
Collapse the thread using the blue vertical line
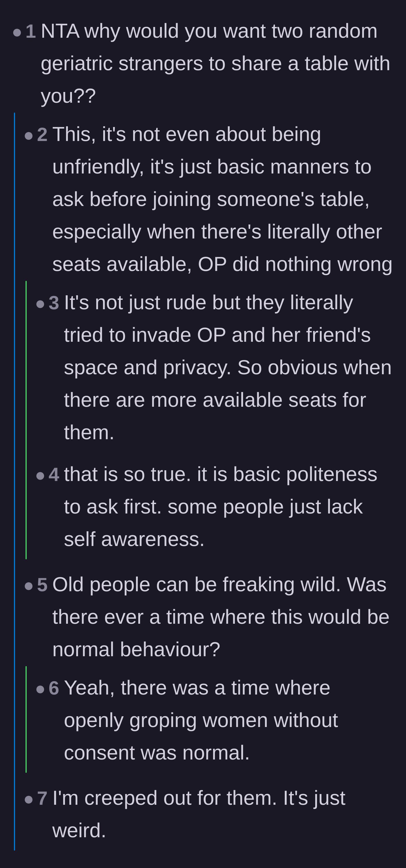click(14, 481)
